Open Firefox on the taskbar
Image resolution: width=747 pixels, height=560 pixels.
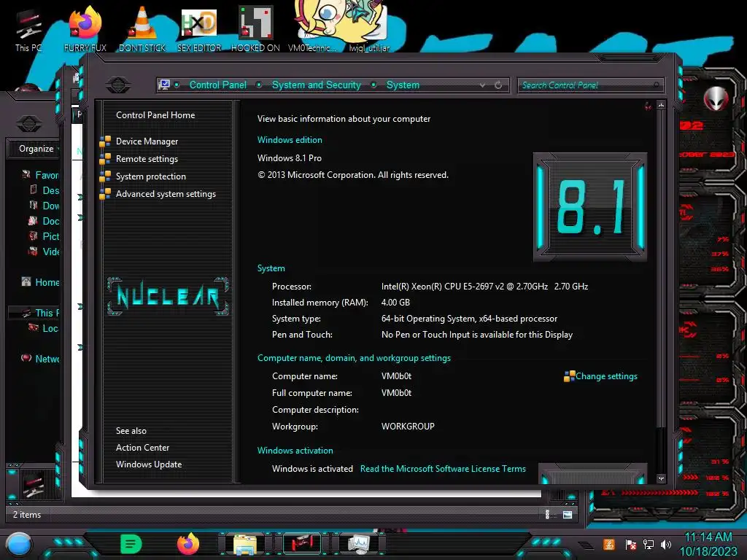188,544
